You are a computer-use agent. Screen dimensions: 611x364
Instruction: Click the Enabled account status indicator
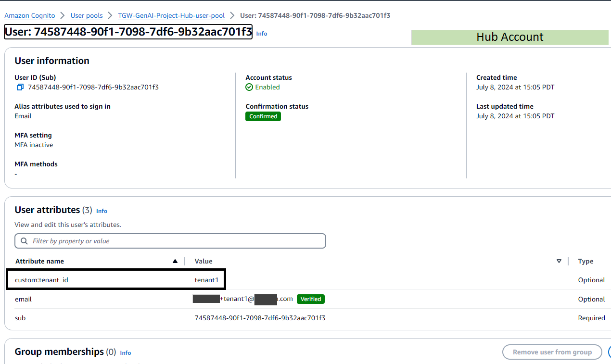click(x=263, y=87)
